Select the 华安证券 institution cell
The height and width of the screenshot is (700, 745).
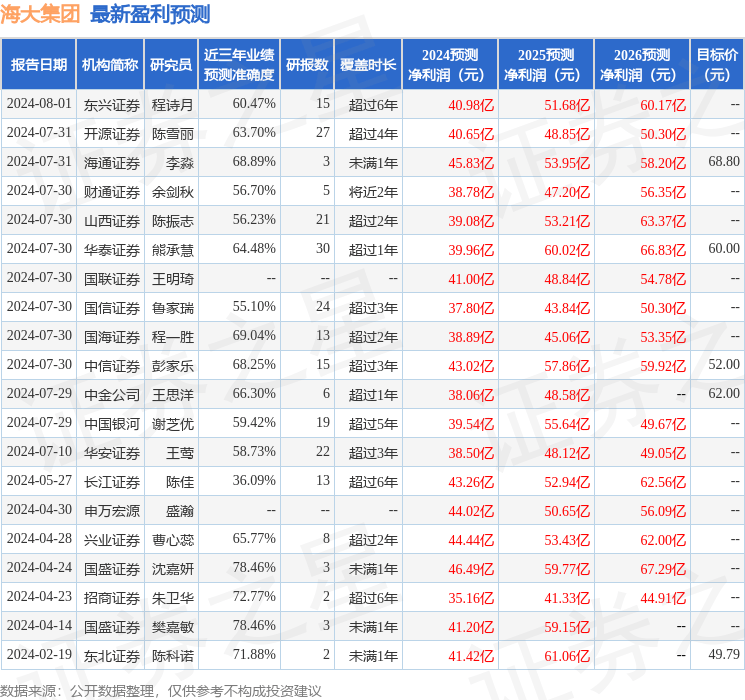tap(112, 453)
